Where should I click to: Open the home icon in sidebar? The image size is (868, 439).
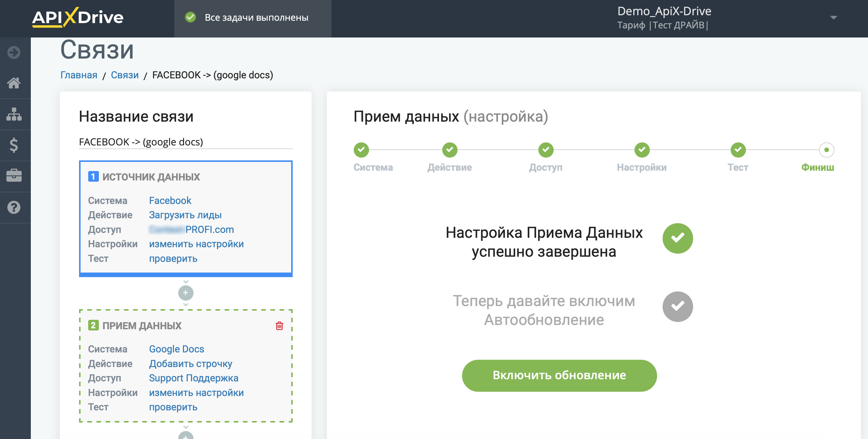[x=14, y=83]
